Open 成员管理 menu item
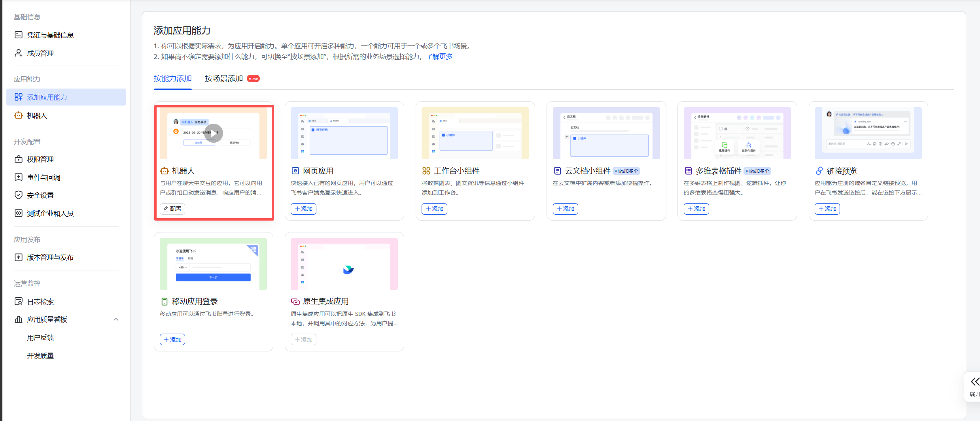This screenshot has width=980, height=421. pos(66,53)
